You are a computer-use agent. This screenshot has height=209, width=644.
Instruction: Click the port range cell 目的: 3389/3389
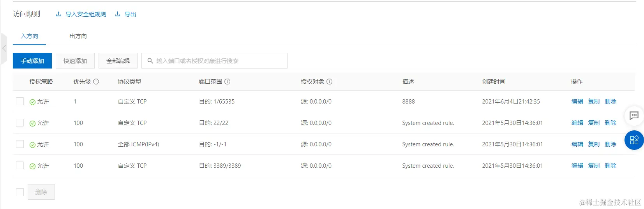coord(220,165)
